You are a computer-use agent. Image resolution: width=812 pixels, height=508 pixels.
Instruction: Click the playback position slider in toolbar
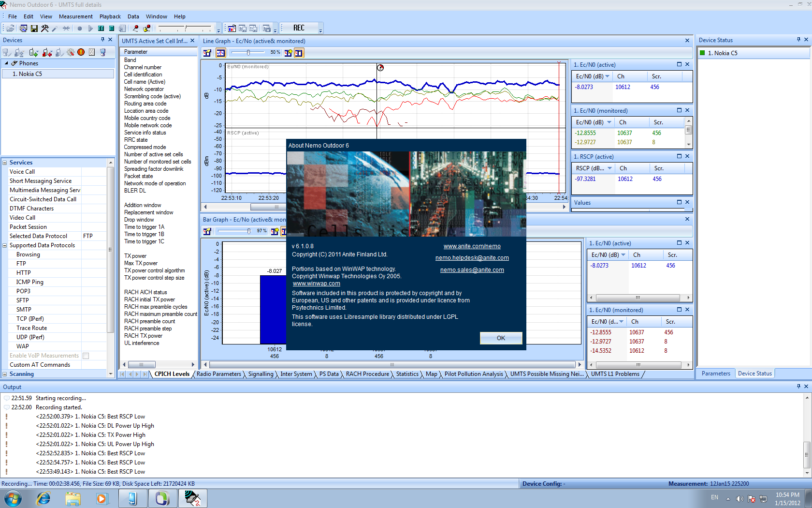tap(185, 29)
